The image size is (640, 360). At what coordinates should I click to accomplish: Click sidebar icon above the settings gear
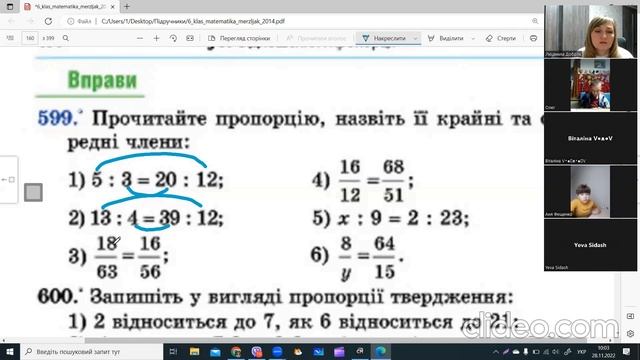click(x=630, y=316)
